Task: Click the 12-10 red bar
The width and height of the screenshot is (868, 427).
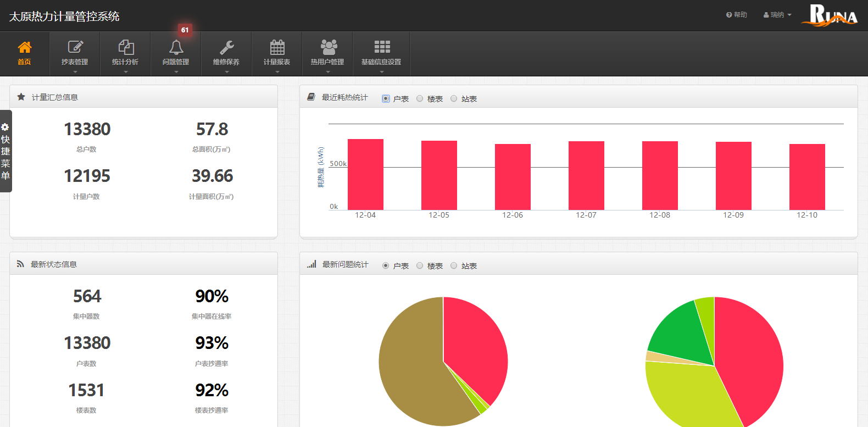Action: pyautogui.click(x=807, y=177)
